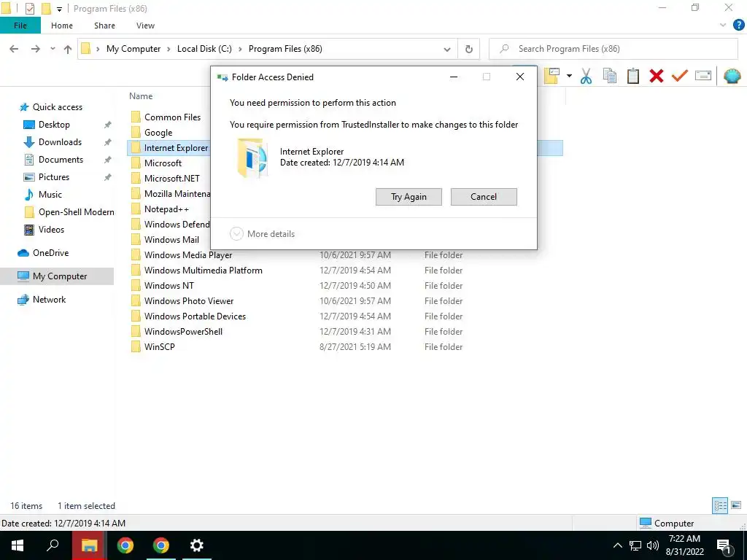Click the Search Program Files (x86) box
Screen dimensions: 747x560
point(613,49)
